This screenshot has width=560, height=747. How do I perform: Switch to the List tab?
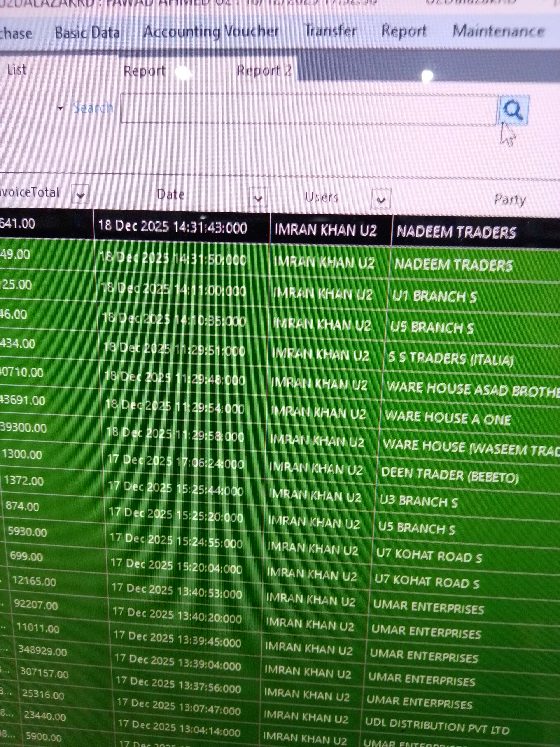point(17,70)
